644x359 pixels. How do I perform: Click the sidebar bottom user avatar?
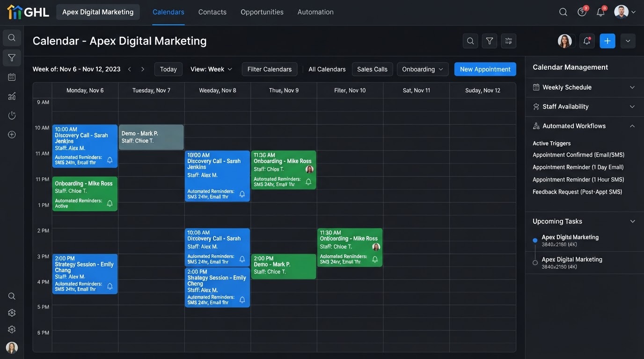[12, 348]
